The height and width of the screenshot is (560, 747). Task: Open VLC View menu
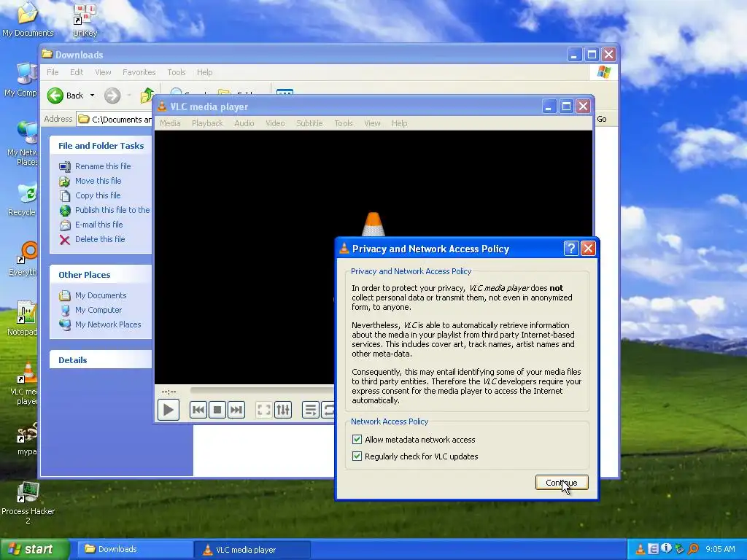[372, 123]
